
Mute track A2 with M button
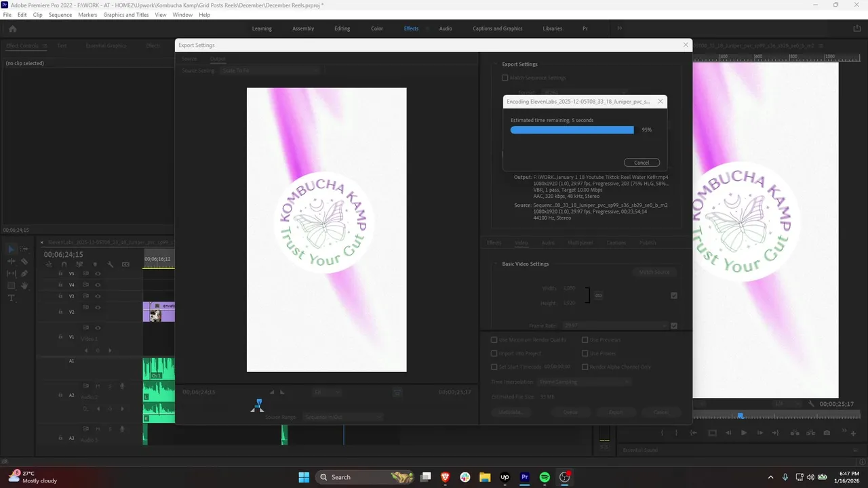98,386
